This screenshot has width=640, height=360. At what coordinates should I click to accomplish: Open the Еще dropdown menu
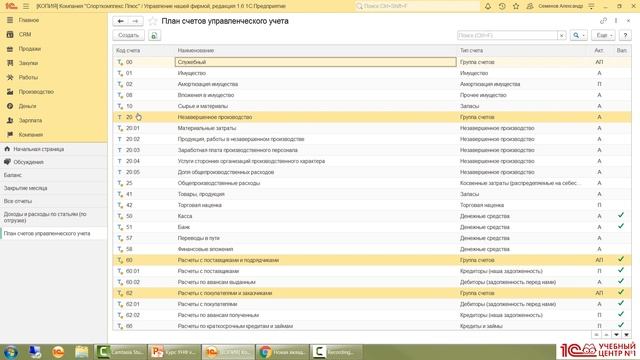click(x=603, y=36)
